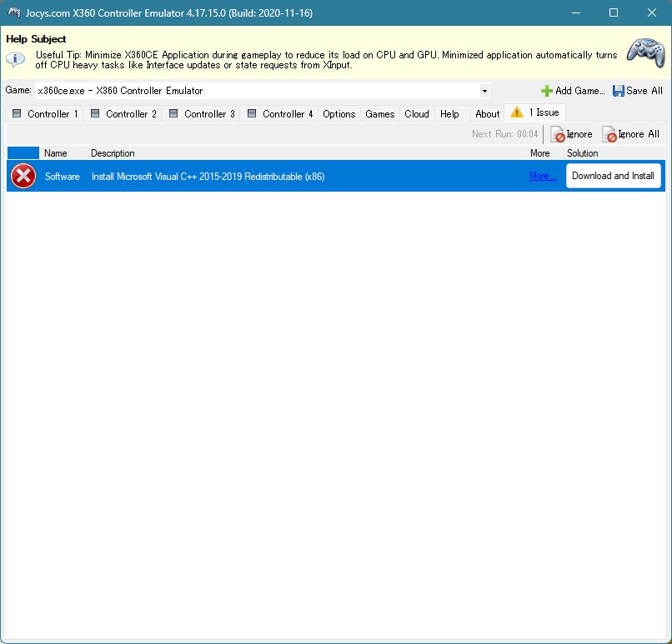Open the Options tab
The width and height of the screenshot is (672, 644).
(339, 114)
